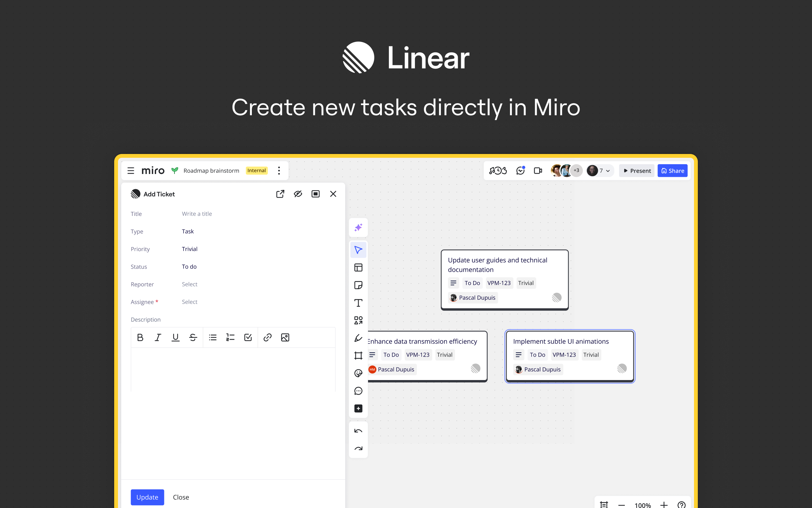
Task: Select the cursor Select tool
Action: 358,250
